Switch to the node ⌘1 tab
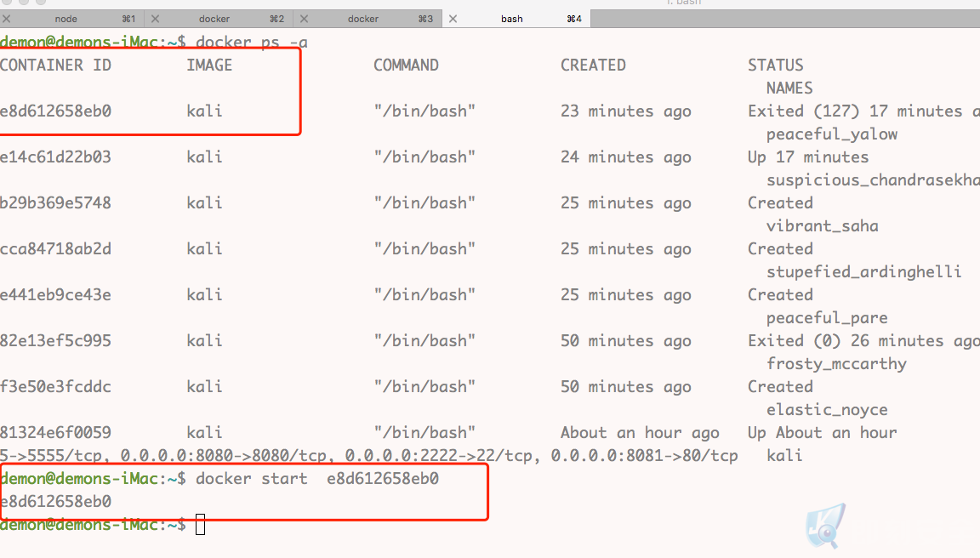980x558 pixels. [73, 19]
